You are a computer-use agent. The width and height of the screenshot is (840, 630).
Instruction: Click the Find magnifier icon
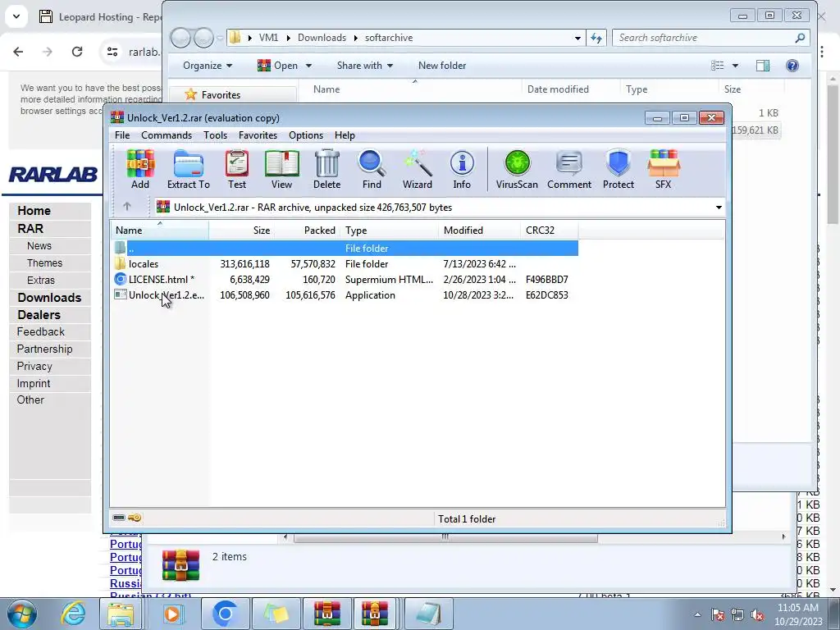pyautogui.click(x=372, y=170)
